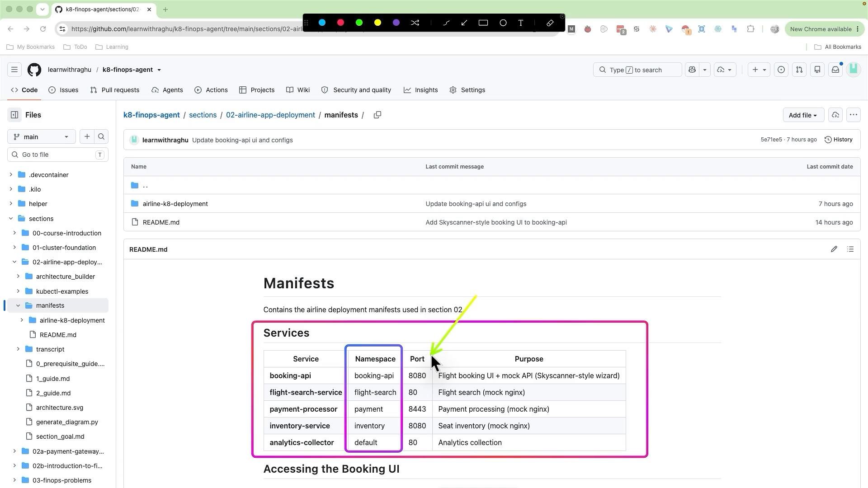Copy the file path
The image size is (868, 488).
pos(377,115)
